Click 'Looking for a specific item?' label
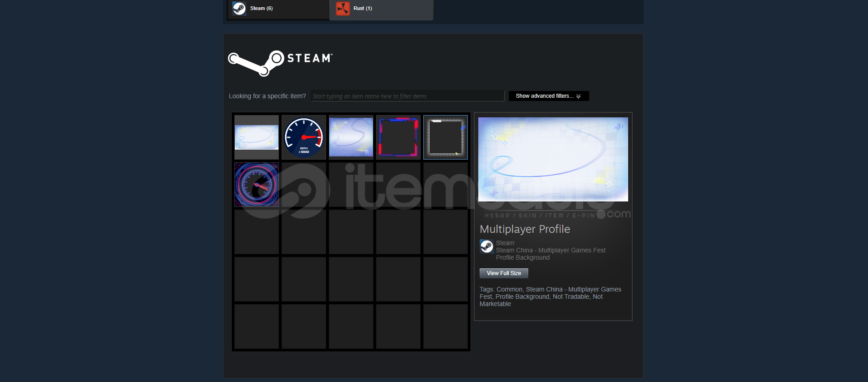The width and height of the screenshot is (868, 382). pyautogui.click(x=267, y=96)
